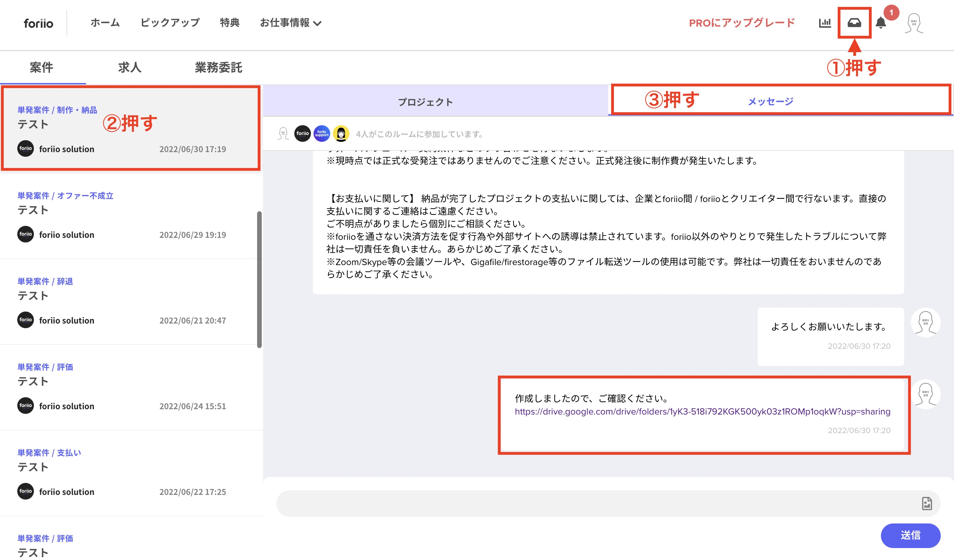The image size is (954, 560).
Task: Click foriio avatar in 2022/06/24 評価 row
Action: pyautogui.click(x=26, y=406)
